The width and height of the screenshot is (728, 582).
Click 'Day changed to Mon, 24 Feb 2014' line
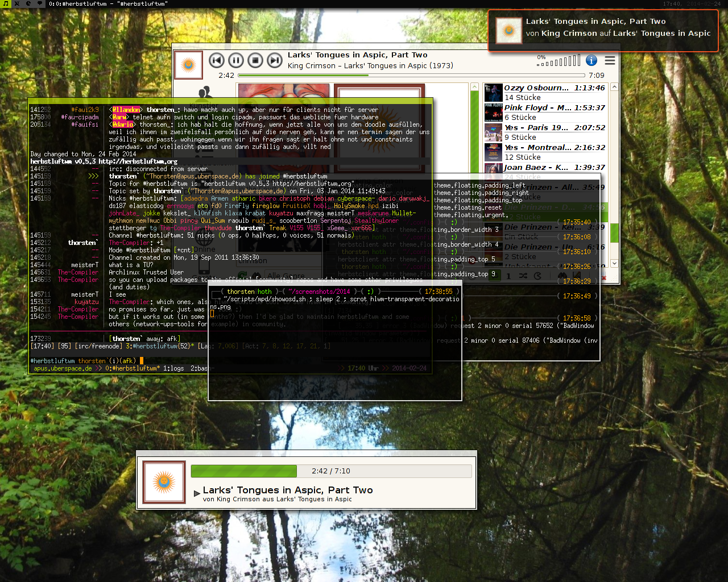pos(83,154)
